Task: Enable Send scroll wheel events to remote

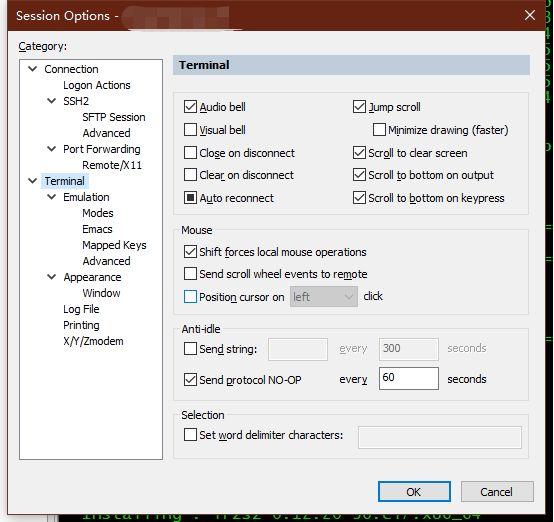Action: (x=190, y=274)
